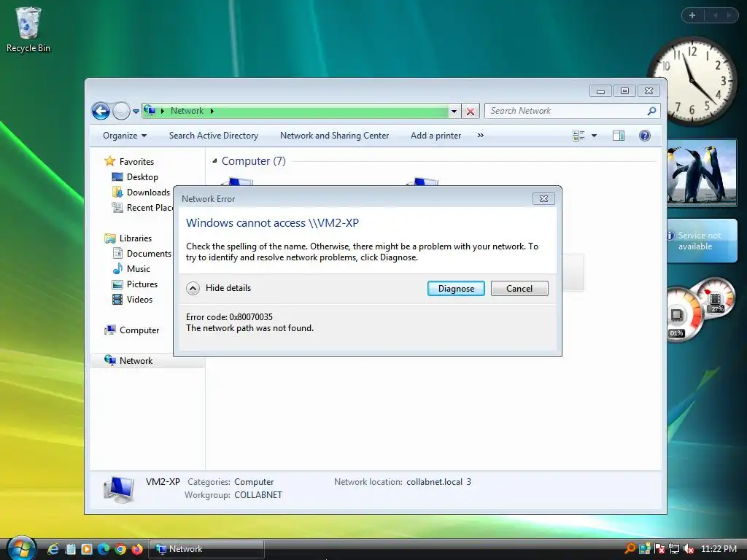Click the penguins slideshow gadget
The height and width of the screenshot is (560, 747).
(703, 174)
